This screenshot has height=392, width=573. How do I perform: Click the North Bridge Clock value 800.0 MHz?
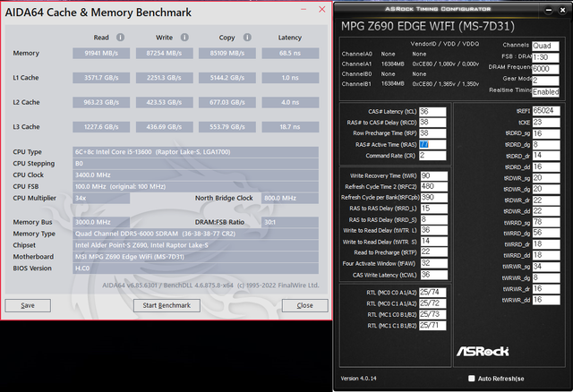(x=290, y=198)
